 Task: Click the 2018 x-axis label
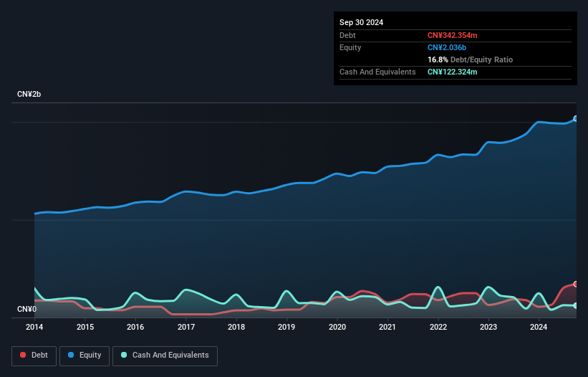tap(236, 327)
